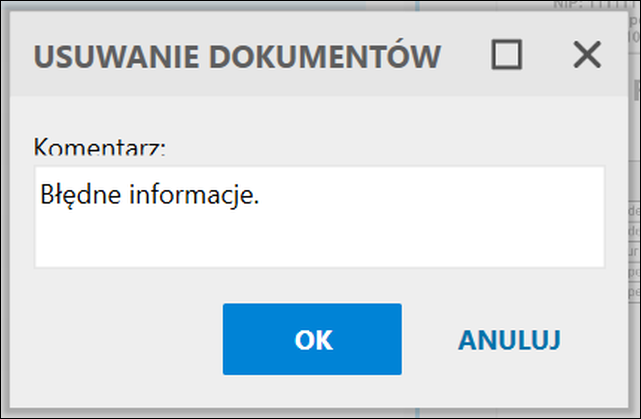
Task: Click empty dialog area left of OK button
Action: (x=120, y=340)
